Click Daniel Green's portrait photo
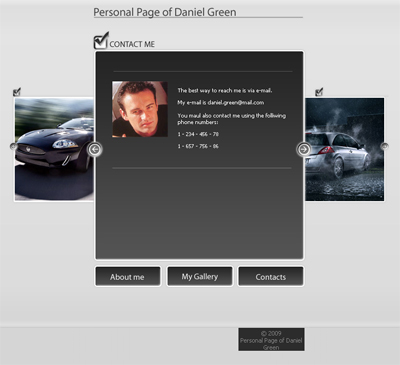This screenshot has height=365, width=400. pyautogui.click(x=140, y=109)
